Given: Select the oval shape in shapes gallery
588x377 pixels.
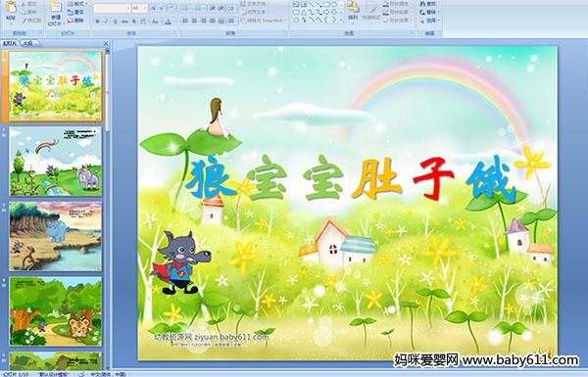Looking at the screenshot, I should [x=334, y=4].
